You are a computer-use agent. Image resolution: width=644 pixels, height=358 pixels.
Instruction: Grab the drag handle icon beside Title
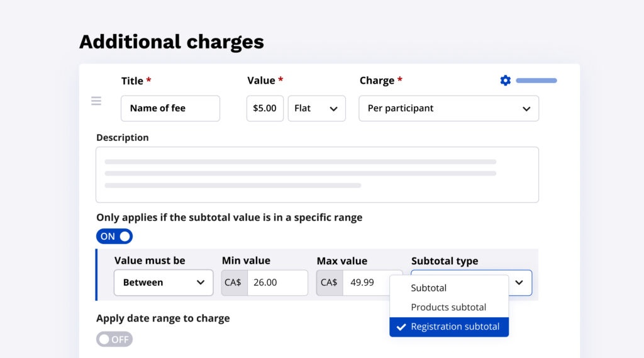click(96, 101)
